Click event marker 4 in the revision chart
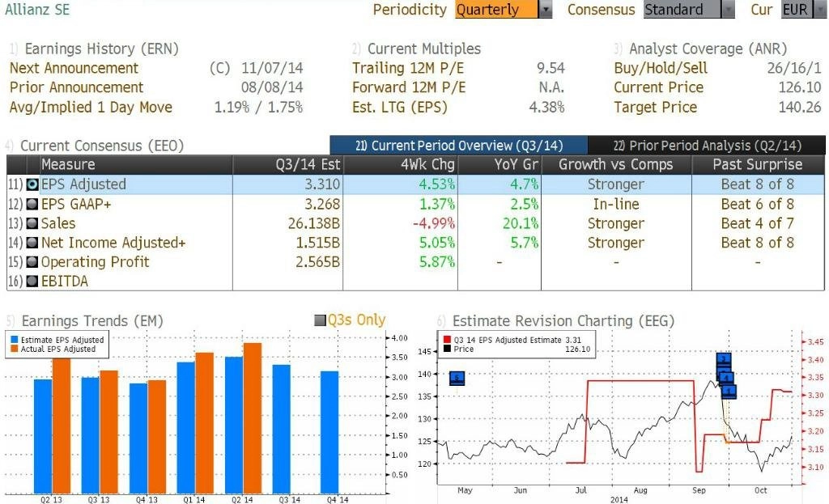The width and height of the screenshot is (829, 504). [x=726, y=378]
